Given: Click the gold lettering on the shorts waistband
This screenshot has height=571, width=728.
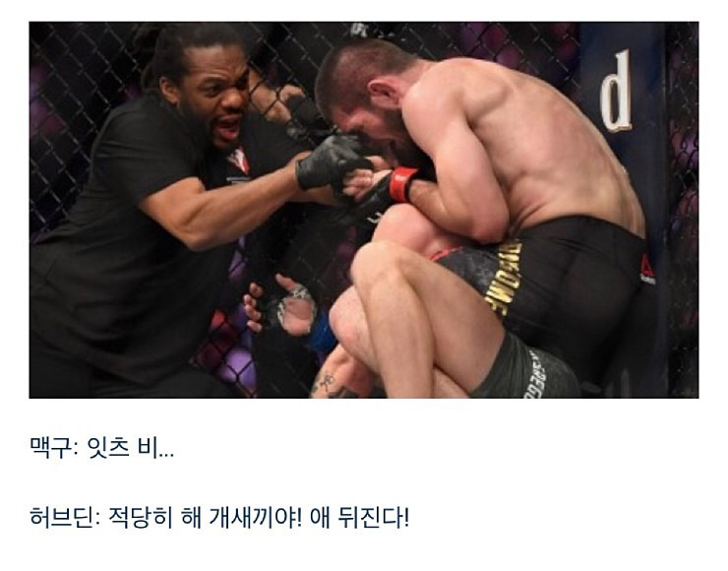Looking at the screenshot, I should coord(503,279).
